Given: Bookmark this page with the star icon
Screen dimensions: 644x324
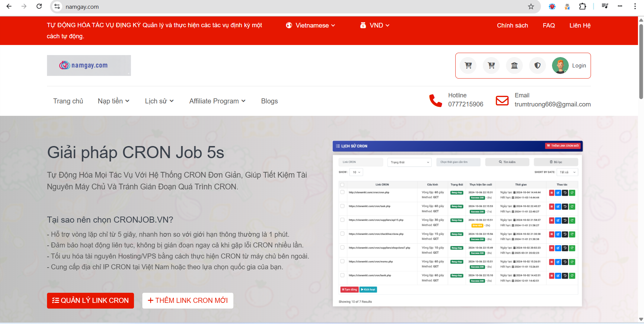Looking at the screenshot, I should [531, 7].
